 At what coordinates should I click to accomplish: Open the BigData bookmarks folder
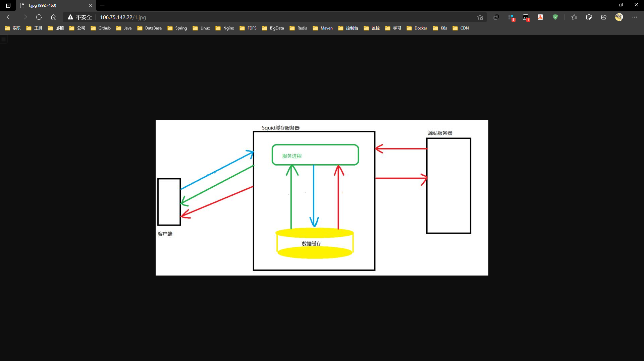tap(273, 28)
